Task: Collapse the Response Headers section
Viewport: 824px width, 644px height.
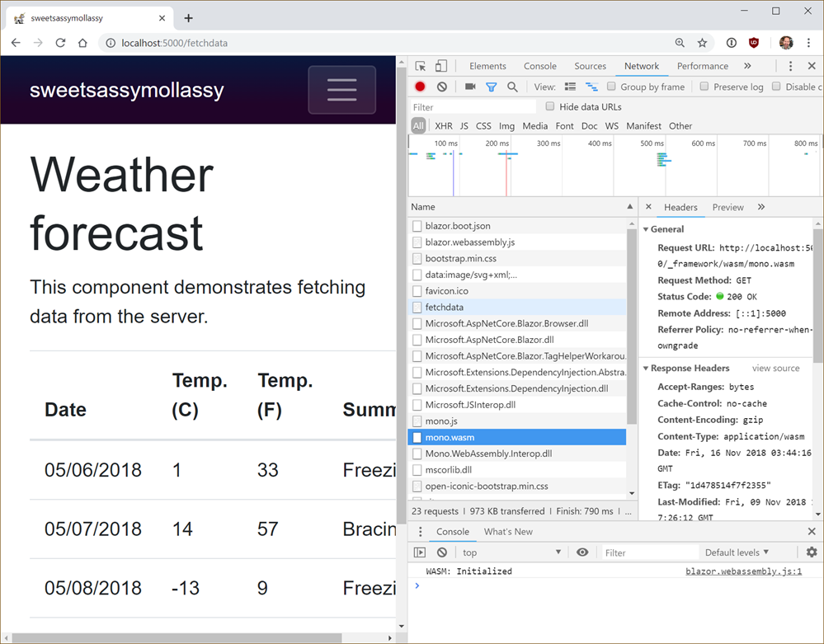Action: click(646, 369)
